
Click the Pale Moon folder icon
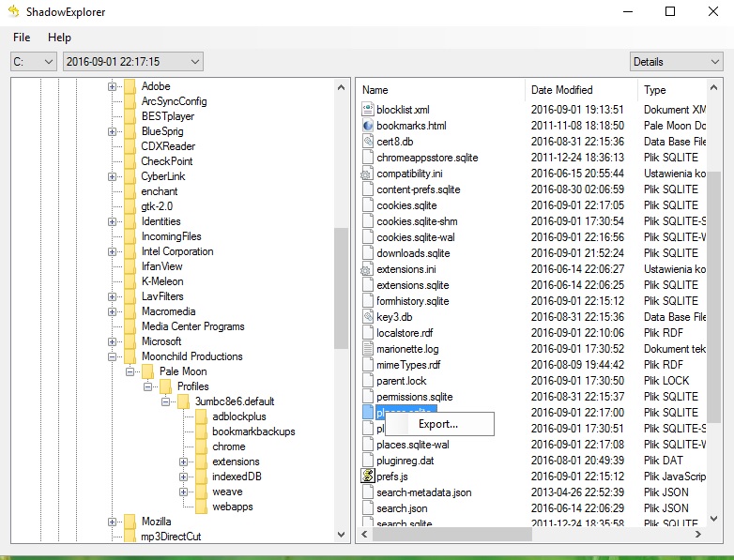[x=148, y=371]
